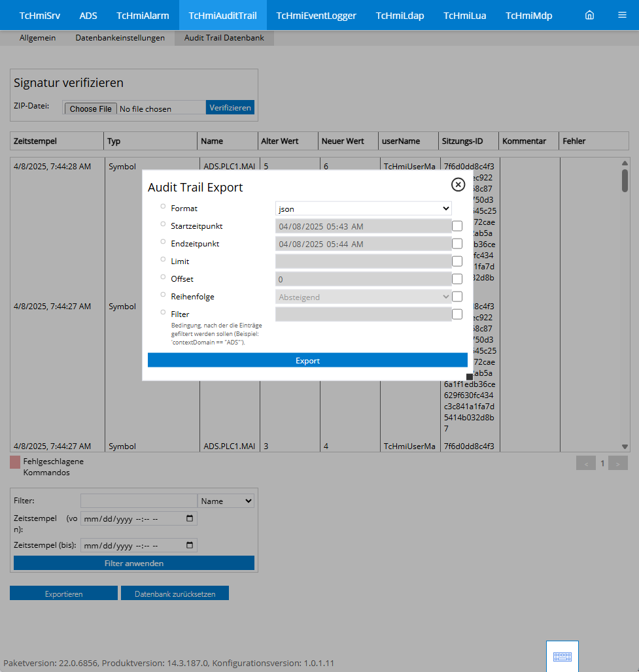Image resolution: width=639 pixels, height=672 pixels.
Task: Click Choose File for ZIP-Datei
Action: [90, 109]
